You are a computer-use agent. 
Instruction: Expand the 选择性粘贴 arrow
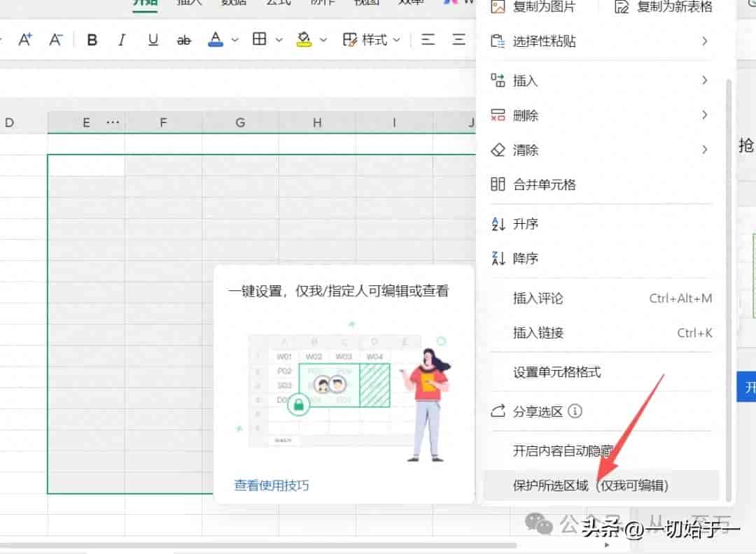[705, 41]
